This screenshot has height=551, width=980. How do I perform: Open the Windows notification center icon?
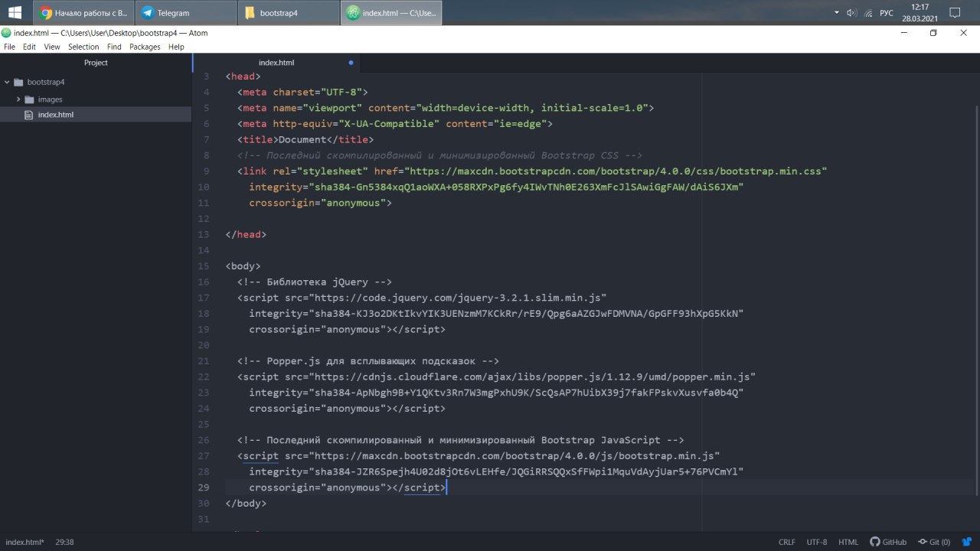coord(955,13)
